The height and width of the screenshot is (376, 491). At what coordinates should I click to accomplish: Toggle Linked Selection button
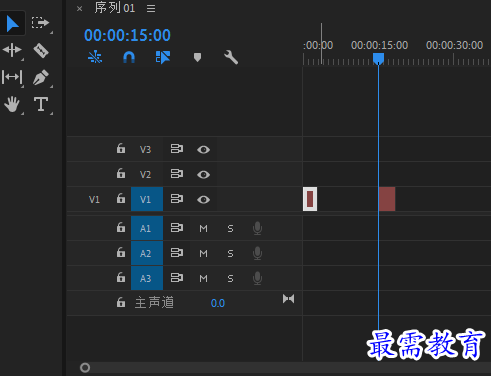(x=163, y=57)
